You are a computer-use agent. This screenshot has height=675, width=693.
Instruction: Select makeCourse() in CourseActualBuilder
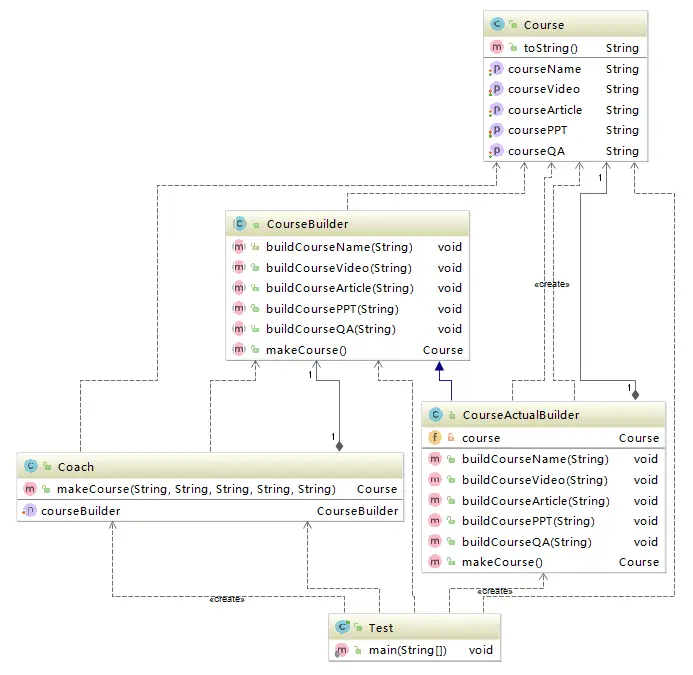coord(503,562)
